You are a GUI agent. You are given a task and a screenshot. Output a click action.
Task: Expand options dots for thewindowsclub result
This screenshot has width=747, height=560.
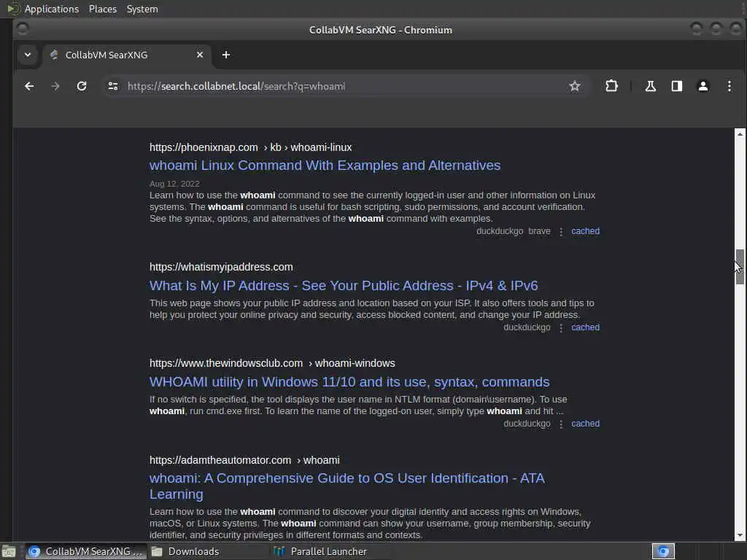point(561,424)
